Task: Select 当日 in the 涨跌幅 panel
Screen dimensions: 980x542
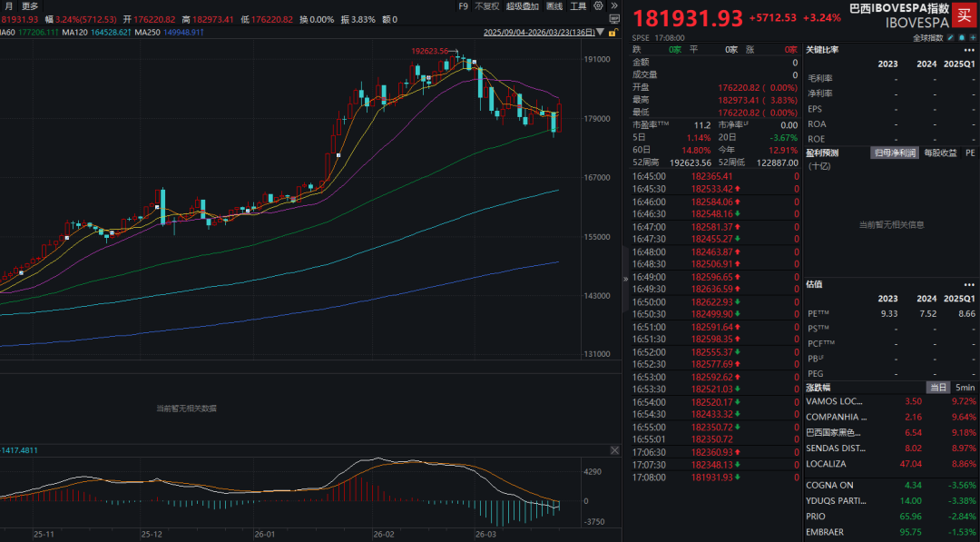Action: [x=938, y=387]
